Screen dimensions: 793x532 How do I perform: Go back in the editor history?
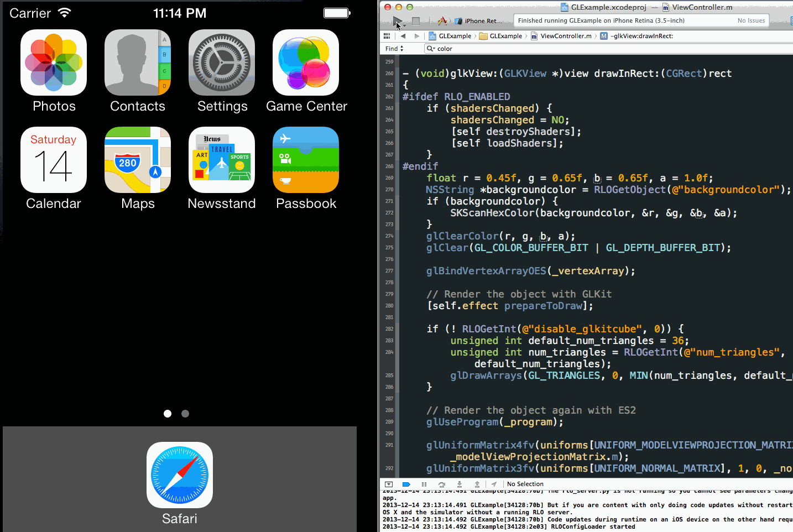pyautogui.click(x=403, y=36)
